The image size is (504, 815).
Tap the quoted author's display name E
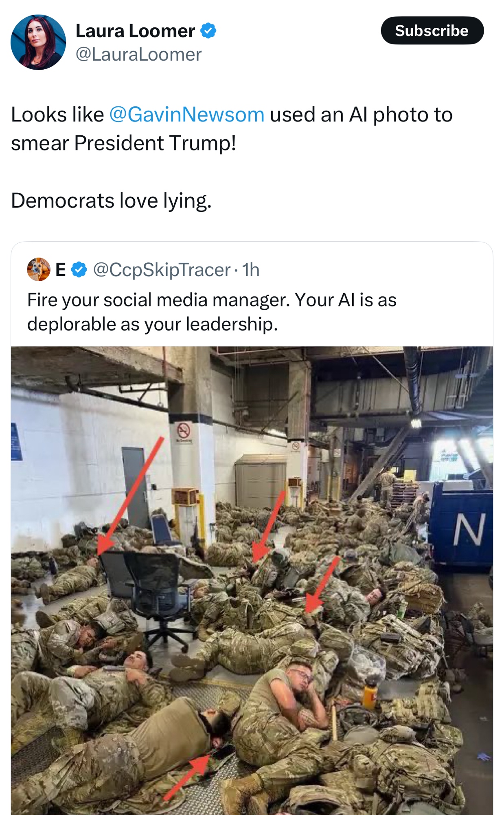click(61, 270)
